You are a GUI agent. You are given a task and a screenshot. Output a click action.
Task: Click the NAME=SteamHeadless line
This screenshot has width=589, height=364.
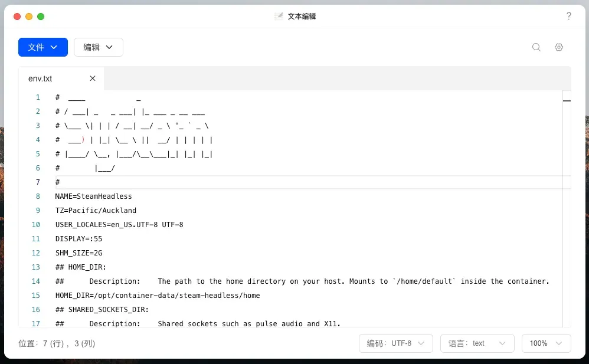pos(94,196)
